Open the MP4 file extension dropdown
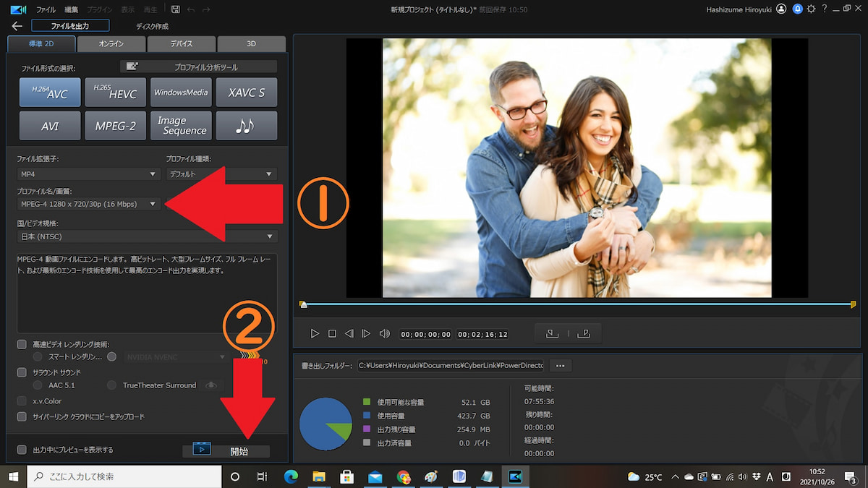This screenshot has width=868, height=488. pyautogui.click(x=88, y=174)
